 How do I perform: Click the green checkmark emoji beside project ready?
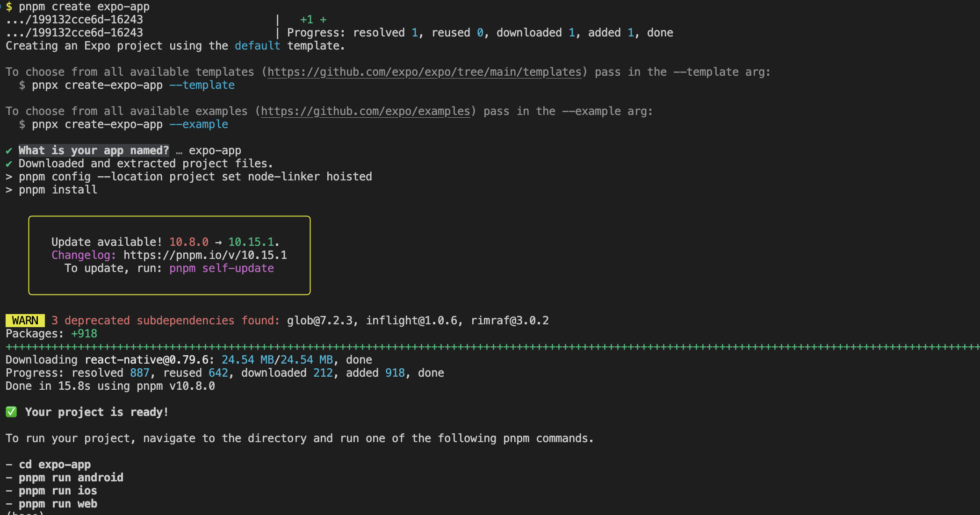pyautogui.click(x=11, y=412)
